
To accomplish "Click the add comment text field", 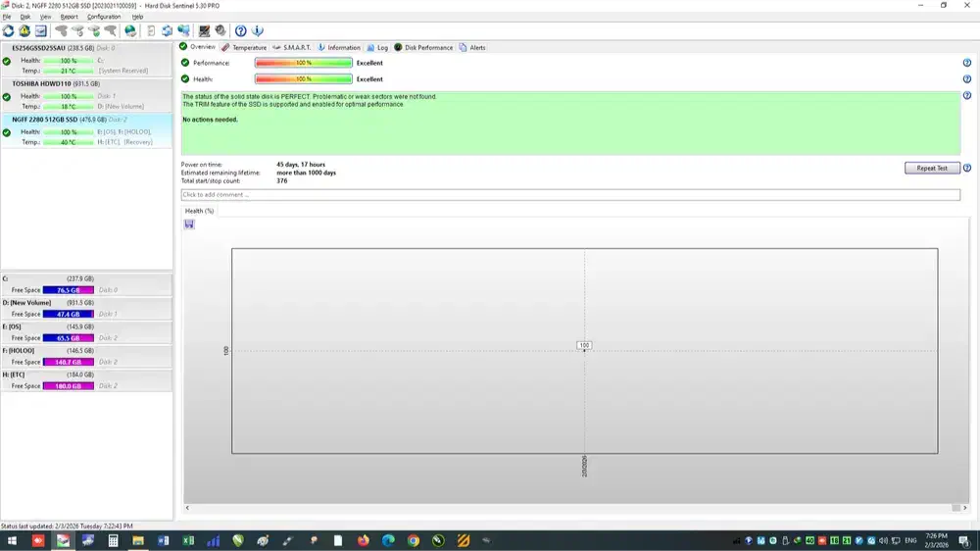I will [x=569, y=195].
